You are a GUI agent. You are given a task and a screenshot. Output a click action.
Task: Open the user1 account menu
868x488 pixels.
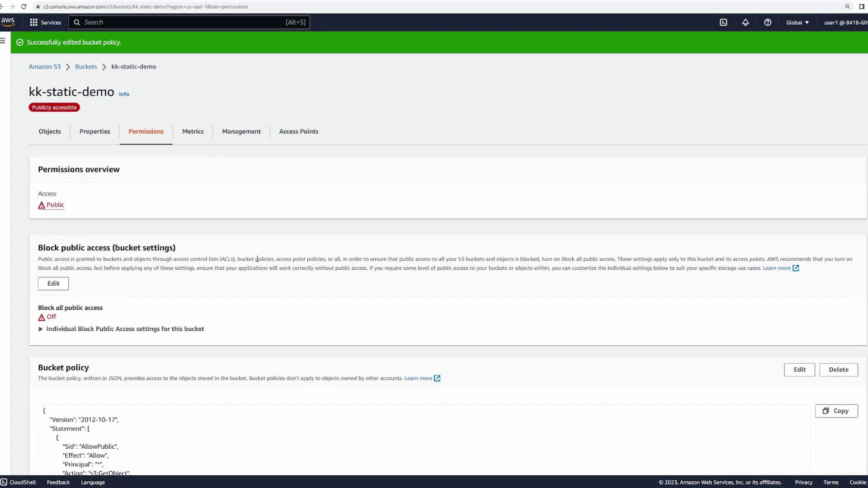(844, 23)
